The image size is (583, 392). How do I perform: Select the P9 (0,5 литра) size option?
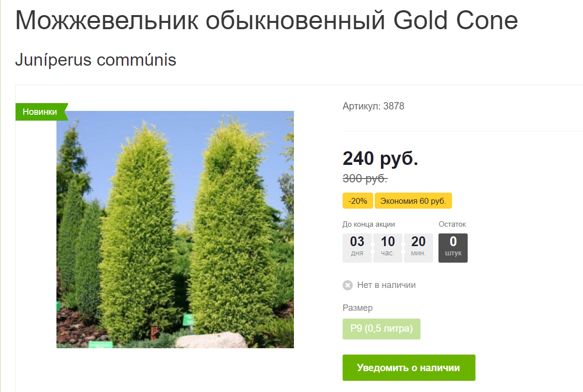(381, 329)
